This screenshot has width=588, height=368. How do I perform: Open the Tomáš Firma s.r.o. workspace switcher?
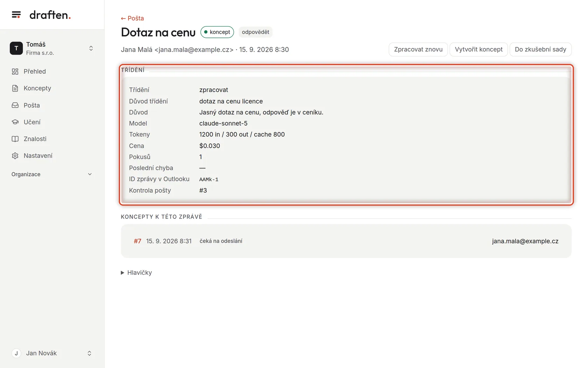pos(52,48)
